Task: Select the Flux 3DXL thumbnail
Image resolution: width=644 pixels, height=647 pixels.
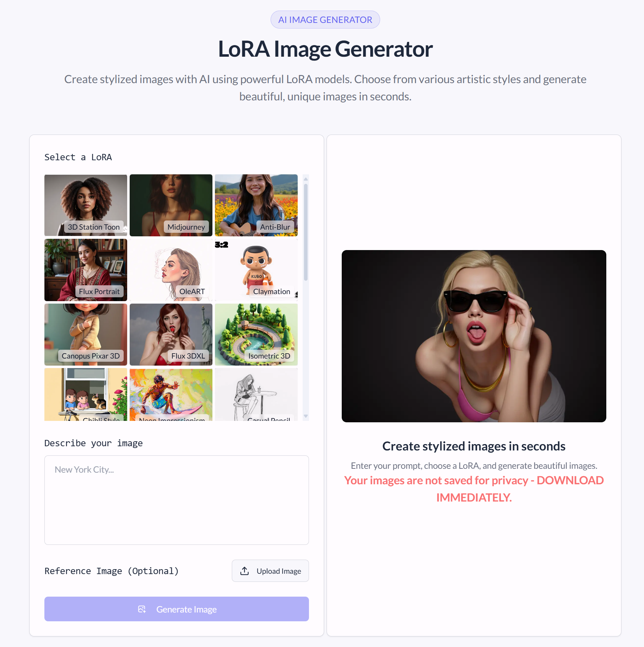Action: pyautogui.click(x=171, y=334)
